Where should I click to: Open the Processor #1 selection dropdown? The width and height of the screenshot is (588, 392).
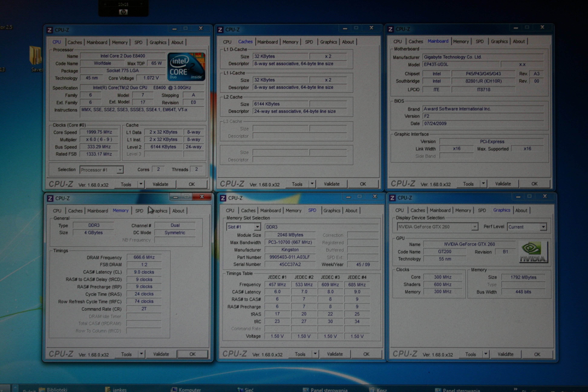pos(120,170)
